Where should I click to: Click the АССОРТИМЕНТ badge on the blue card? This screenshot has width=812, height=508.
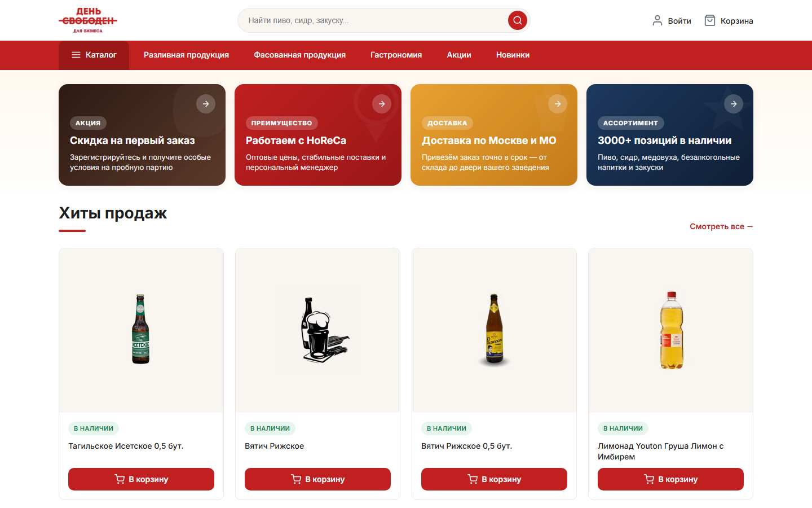click(x=630, y=123)
